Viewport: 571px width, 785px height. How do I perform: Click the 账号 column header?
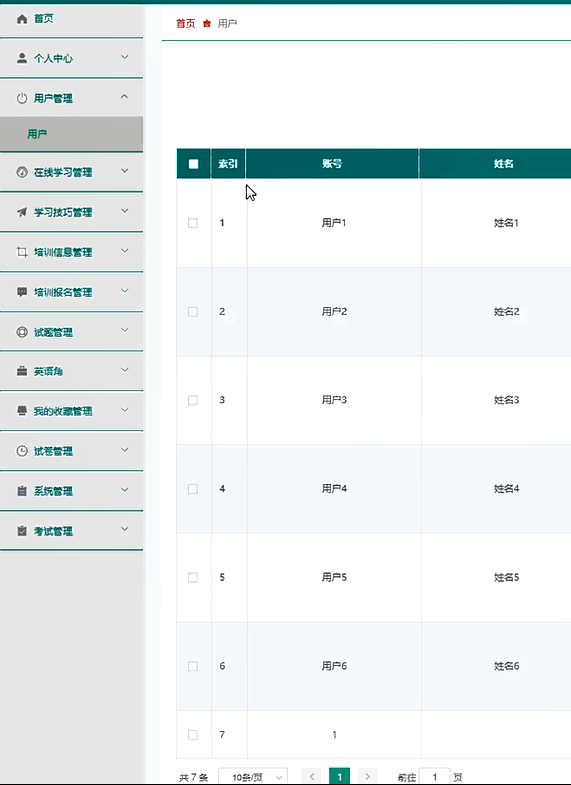[x=332, y=164]
